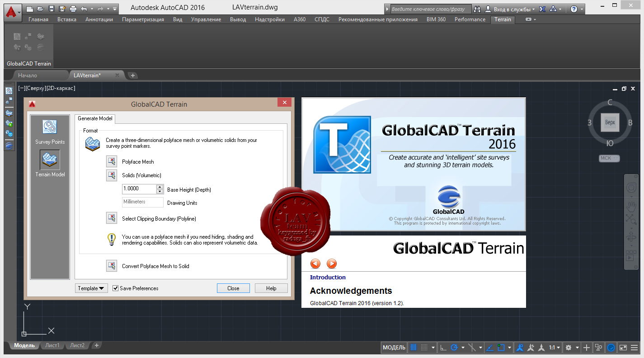Add a new drawing tab with plus button
Viewport: 644px width, 358px height.
click(x=133, y=75)
